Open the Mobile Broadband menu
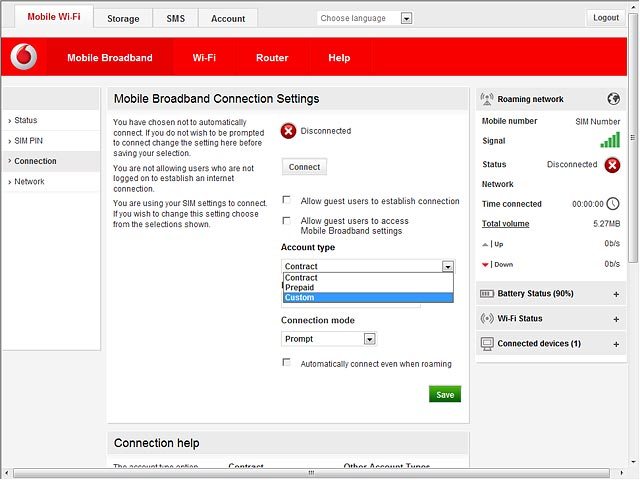The image size is (640, 480). click(x=110, y=58)
